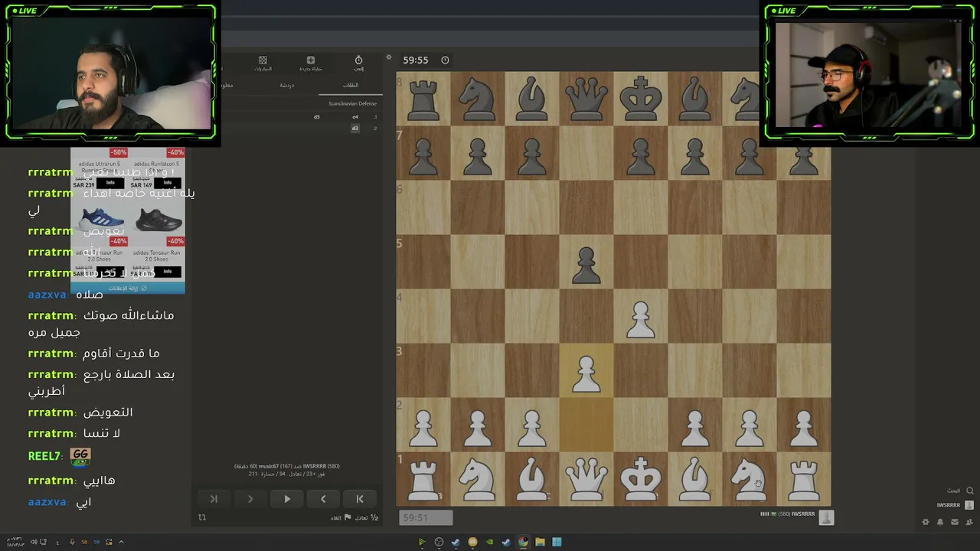Click the white player's 59:51 clock
The image size is (980, 551).
pyautogui.click(x=426, y=518)
